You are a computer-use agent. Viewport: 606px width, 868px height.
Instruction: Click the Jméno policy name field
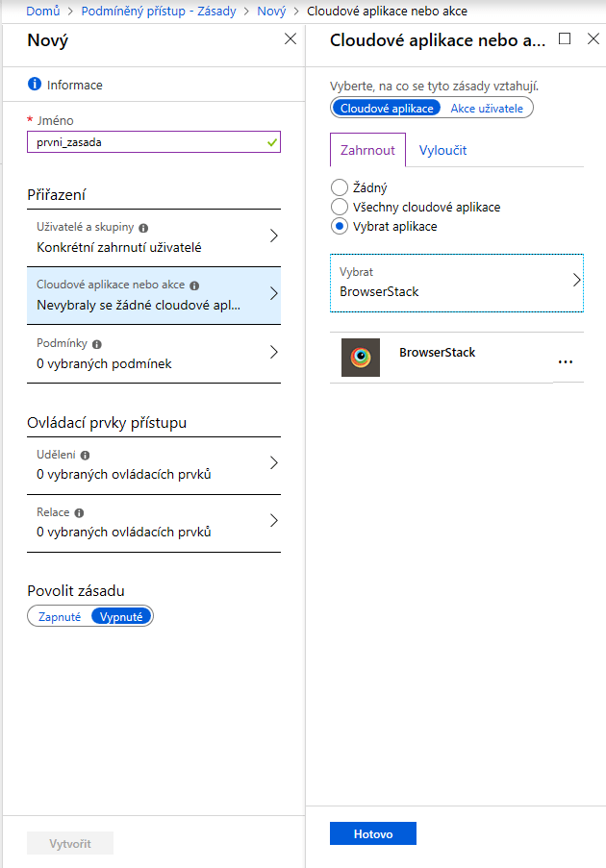click(x=146, y=141)
